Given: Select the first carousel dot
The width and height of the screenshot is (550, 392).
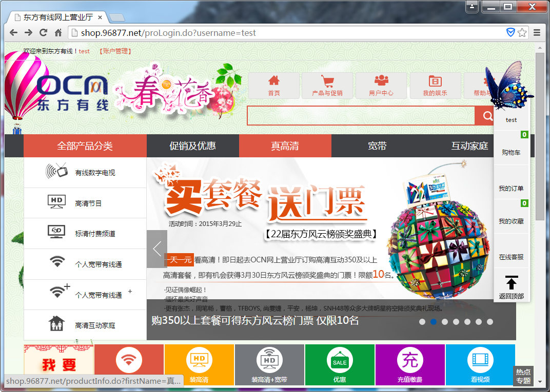Looking at the screenshot, I should click(x=422, y=322).
